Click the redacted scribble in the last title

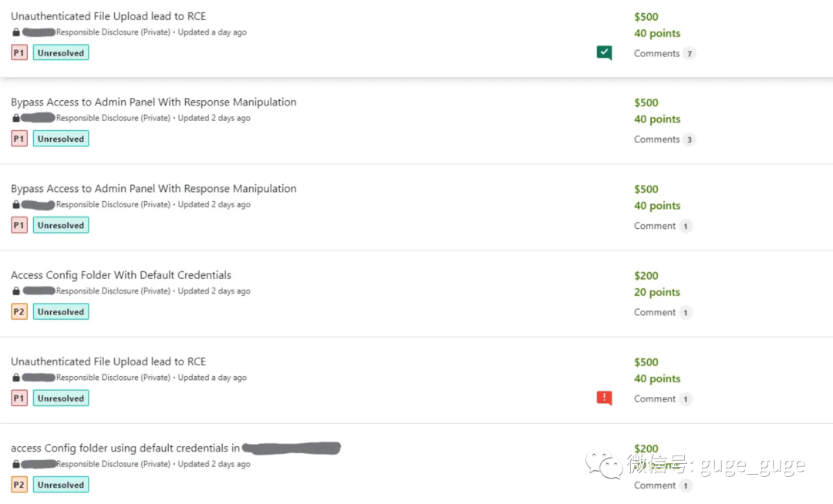click(291, 448)
